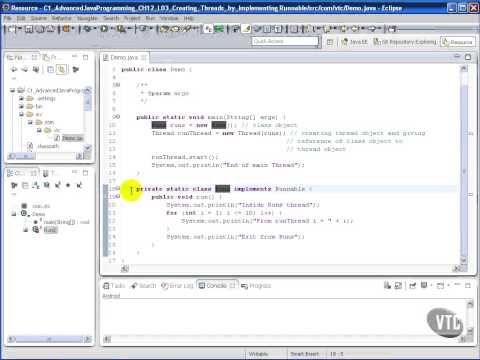The width and height of the screenshot is (480, 360).
Task: Toggle Pin Console icon
Action: click(413, 286)
